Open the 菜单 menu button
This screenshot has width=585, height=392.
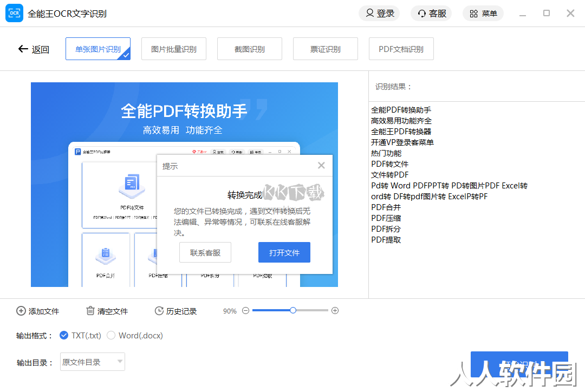pyautogui.click(x=483, y=14)
